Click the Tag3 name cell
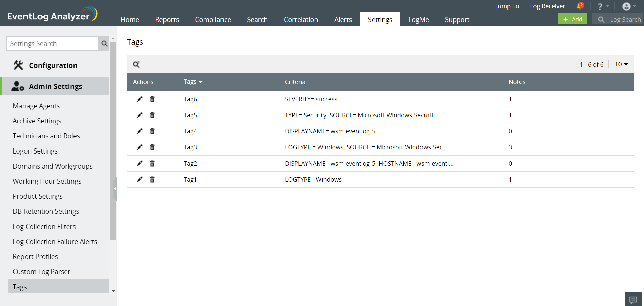Image resolution: width=644 pixels, height=306 pixels. [x=190, y=147]
